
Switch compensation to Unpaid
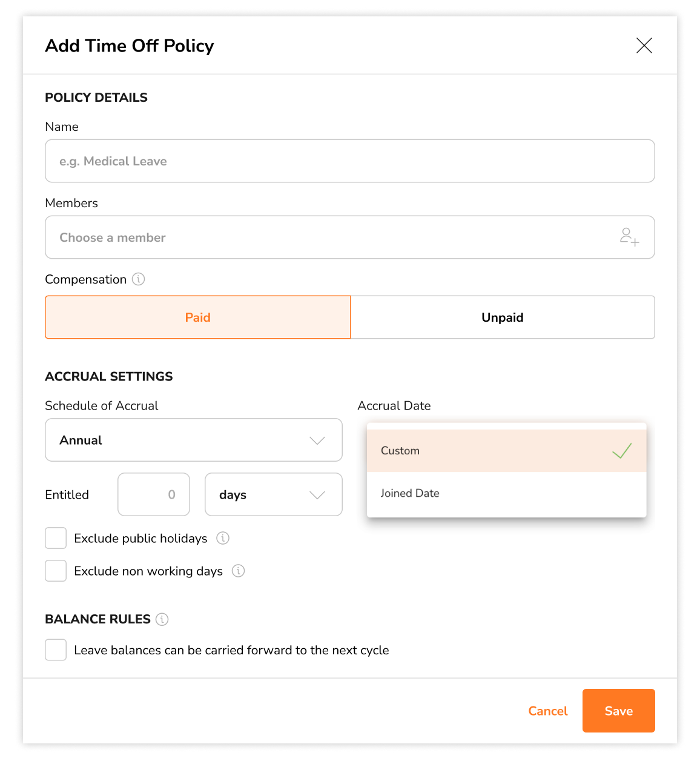[x=503, y=317]
